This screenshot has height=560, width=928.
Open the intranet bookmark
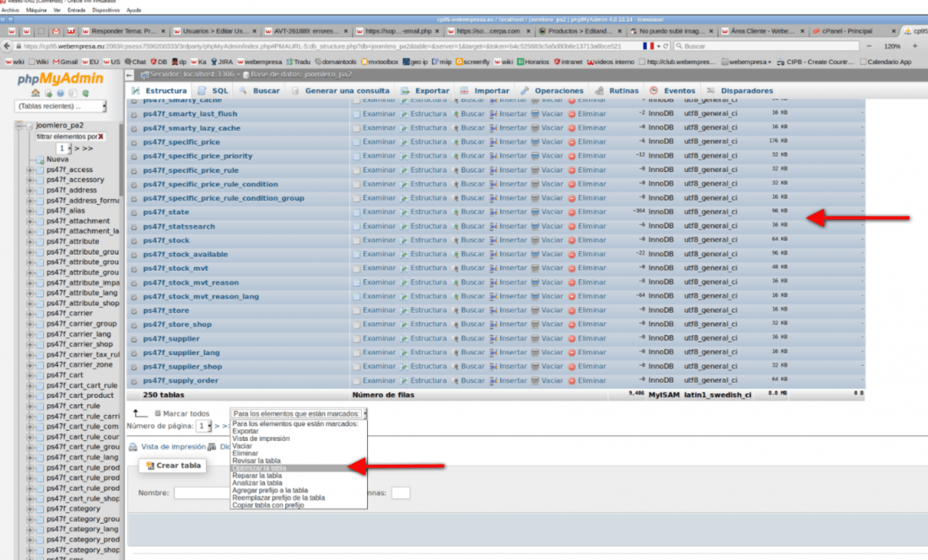pos(569,62)
